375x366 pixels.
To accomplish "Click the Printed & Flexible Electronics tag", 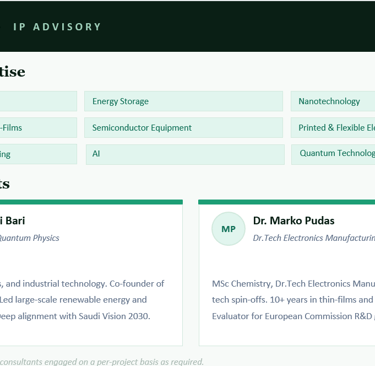I will coord(333,128).
